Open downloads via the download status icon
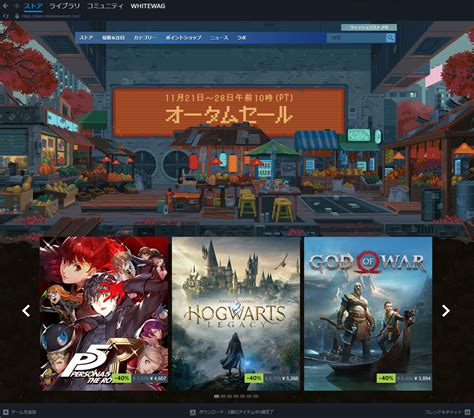The image size is (474, 418). point(192,412)
